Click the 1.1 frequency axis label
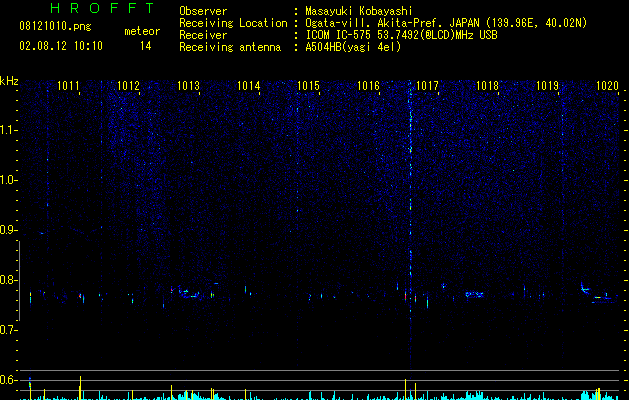The image size is (629, 400). click(9, 130)
